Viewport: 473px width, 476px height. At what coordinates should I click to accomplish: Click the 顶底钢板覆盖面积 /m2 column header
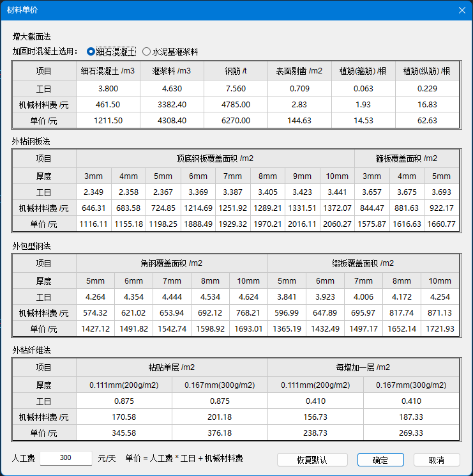(215, 158)
